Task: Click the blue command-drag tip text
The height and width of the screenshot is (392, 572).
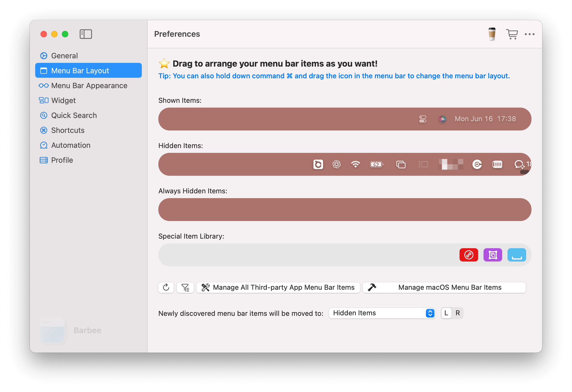Action: (334, 76)
